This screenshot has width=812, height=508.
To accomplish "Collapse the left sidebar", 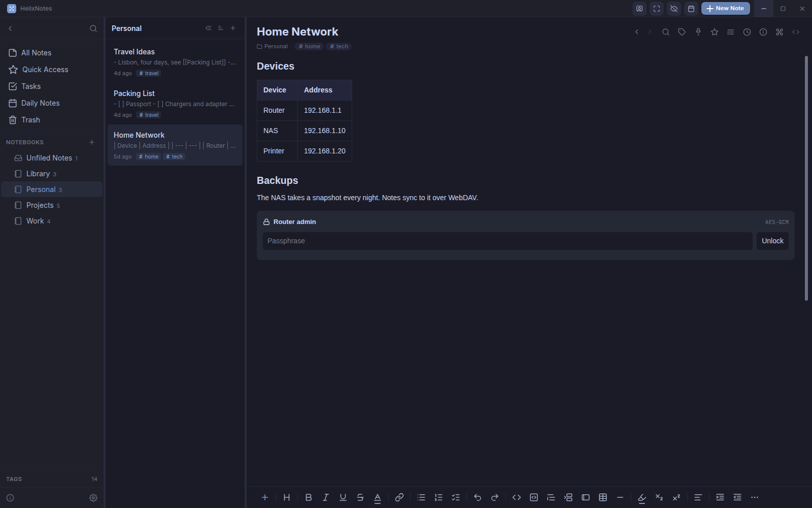I will [x=10, y=28].
